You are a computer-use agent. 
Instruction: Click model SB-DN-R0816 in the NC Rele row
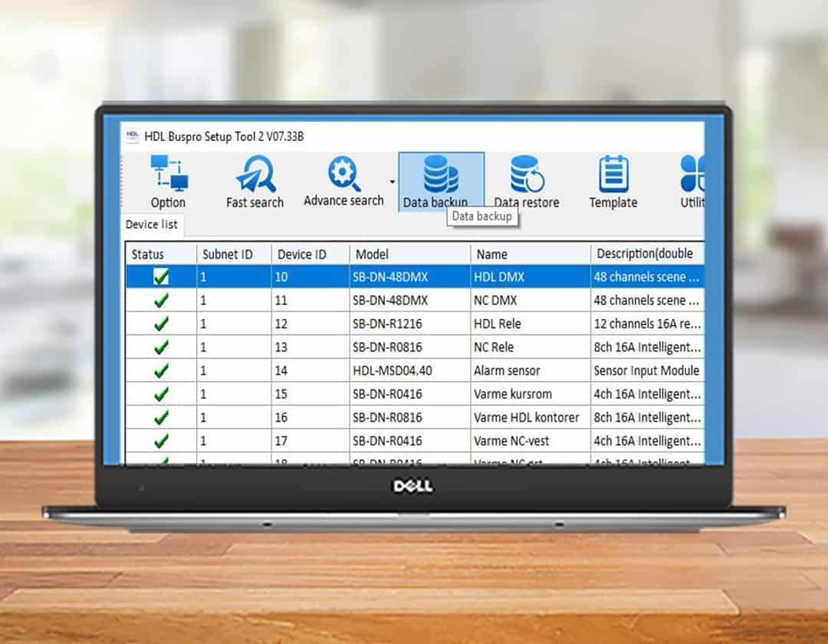(409, 347)
